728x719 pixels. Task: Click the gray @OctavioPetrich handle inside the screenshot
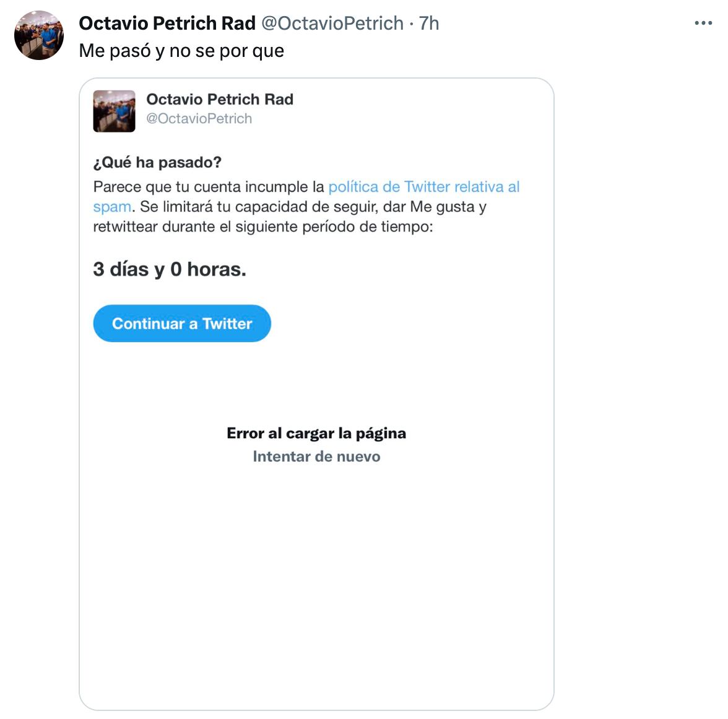coord(199,119)
